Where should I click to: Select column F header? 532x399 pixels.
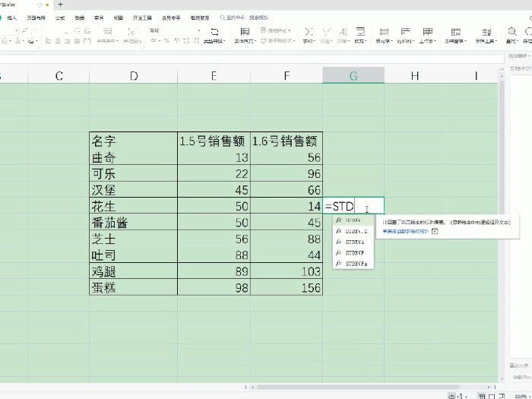pos(287,75)
